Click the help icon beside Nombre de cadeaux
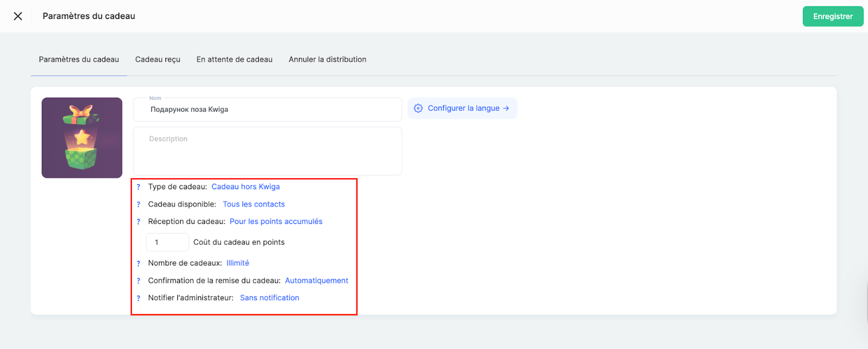Viewport: 868px width, 349px height. [x=138, y=263]
